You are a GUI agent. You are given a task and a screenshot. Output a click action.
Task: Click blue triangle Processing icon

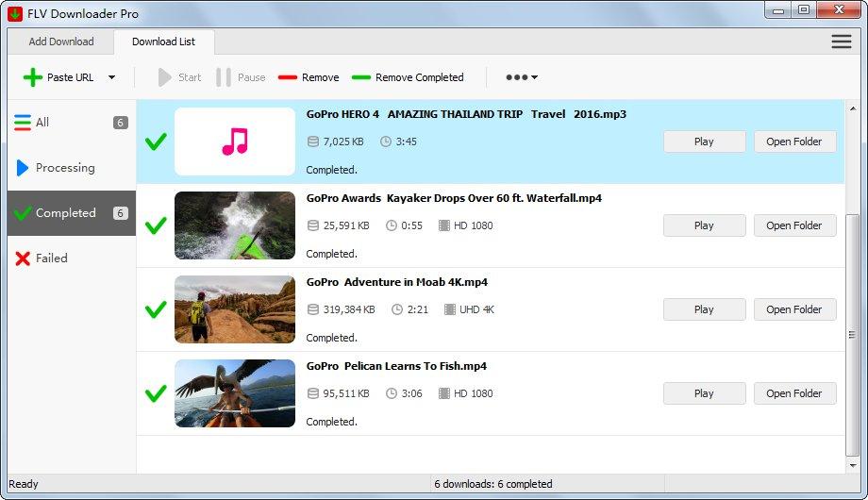pos(22,168)
